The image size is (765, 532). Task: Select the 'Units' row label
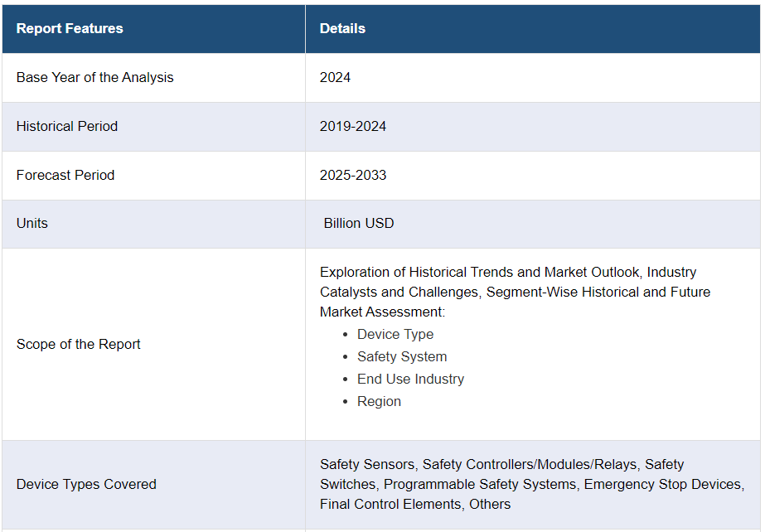[32, 224]
